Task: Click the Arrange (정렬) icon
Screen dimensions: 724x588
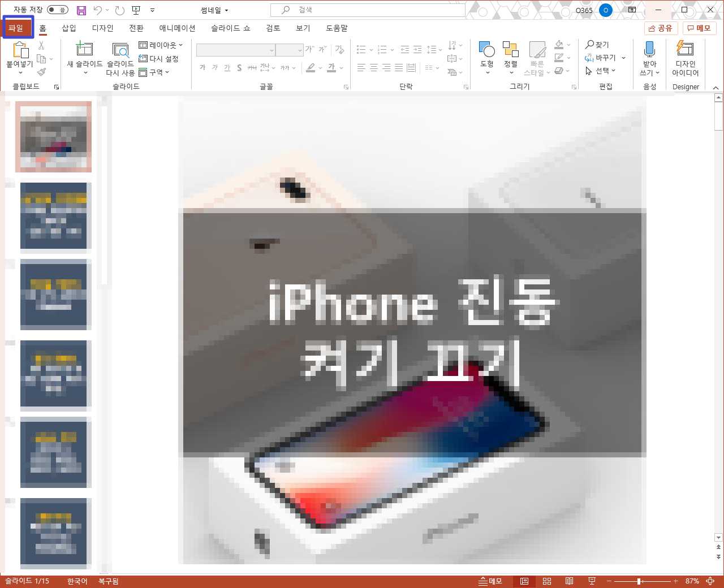Action: click(x=511, y=49)
